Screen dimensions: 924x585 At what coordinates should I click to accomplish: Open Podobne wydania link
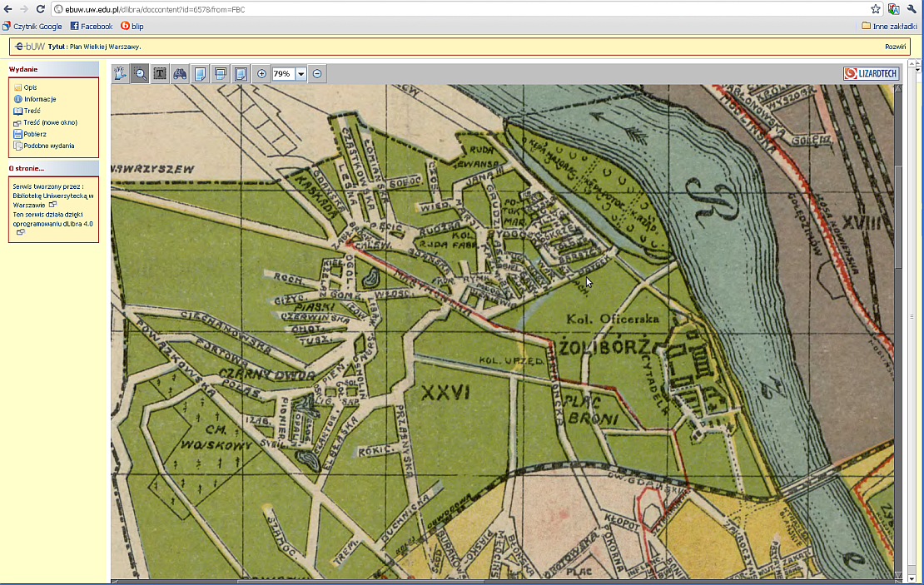(x=49, y=146)
